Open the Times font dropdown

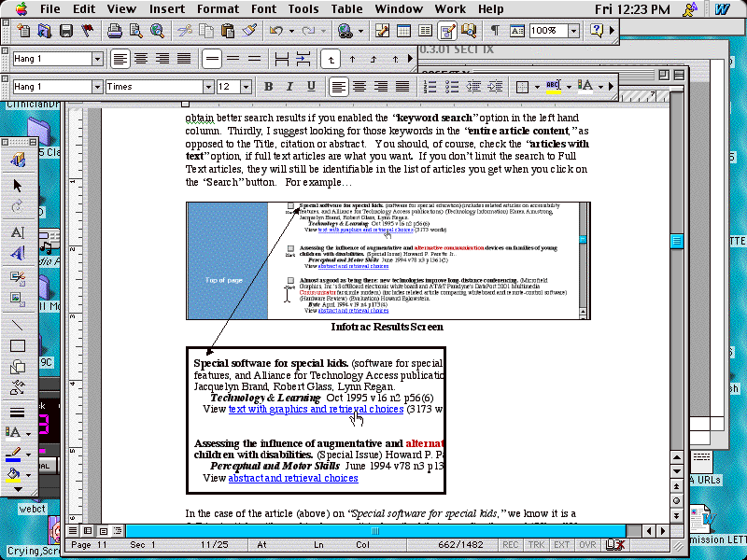208,87
